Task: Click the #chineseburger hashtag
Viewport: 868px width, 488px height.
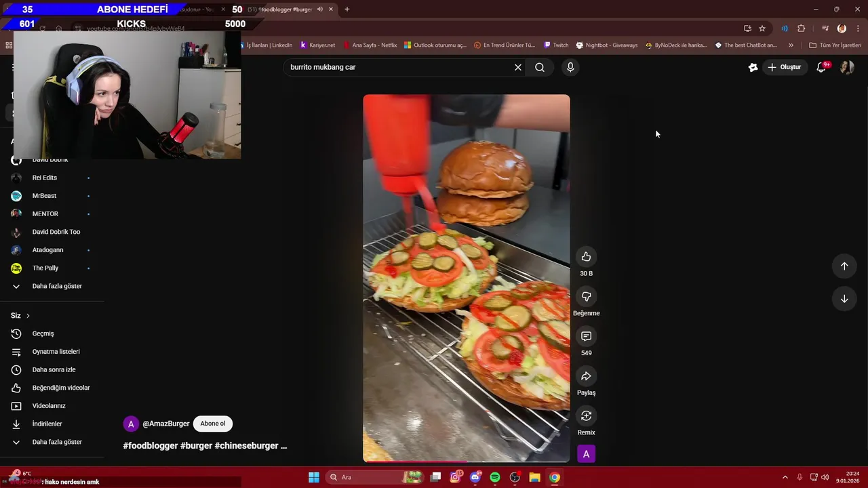Action: coord(246,445)
